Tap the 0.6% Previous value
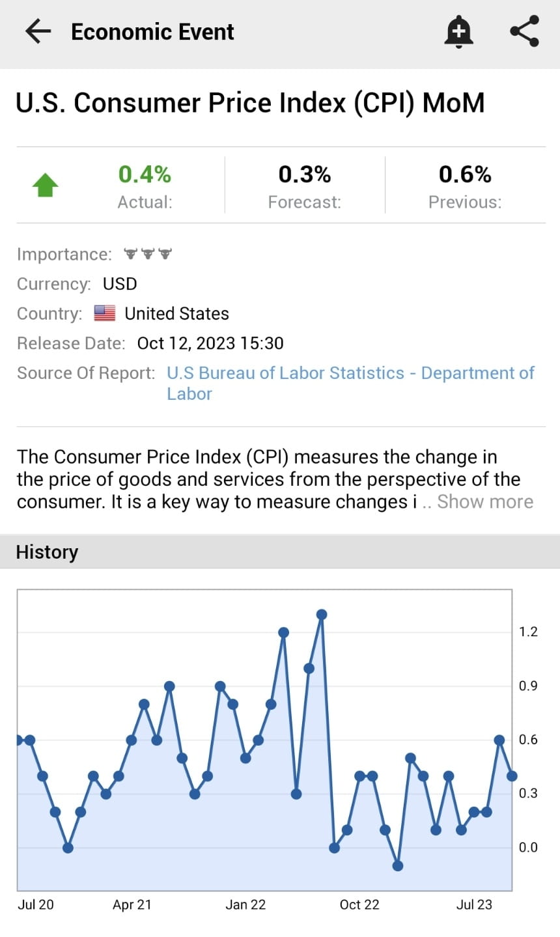 (465, 174)
